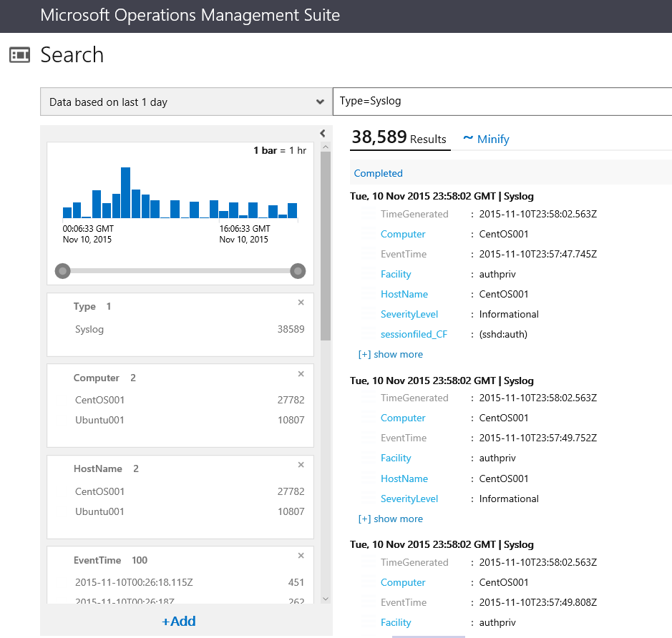Click the facet panel scrollbar thumb
Viewport: 672px width, 638px height.
326,246
